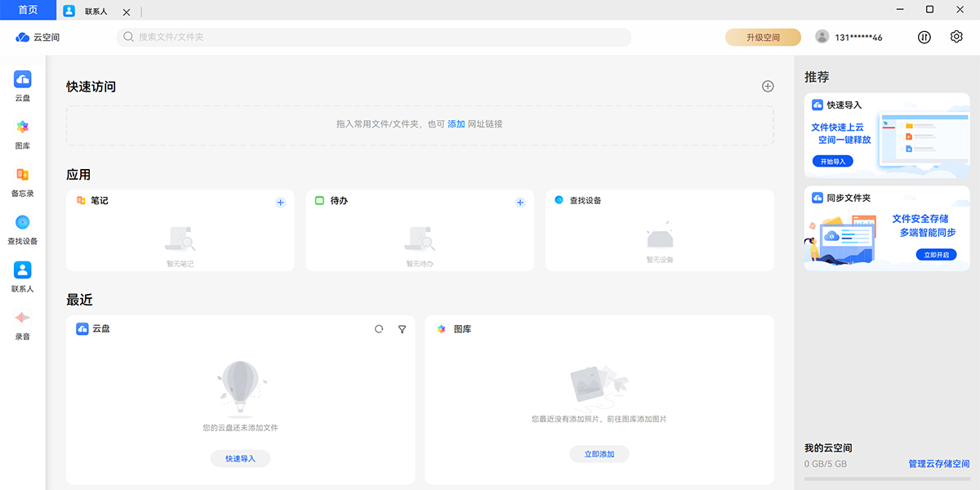The width and height of the screenshot is (980, 490).
Task: Add a new to-do with 待办 plus
Action: (x=519, y=202)
